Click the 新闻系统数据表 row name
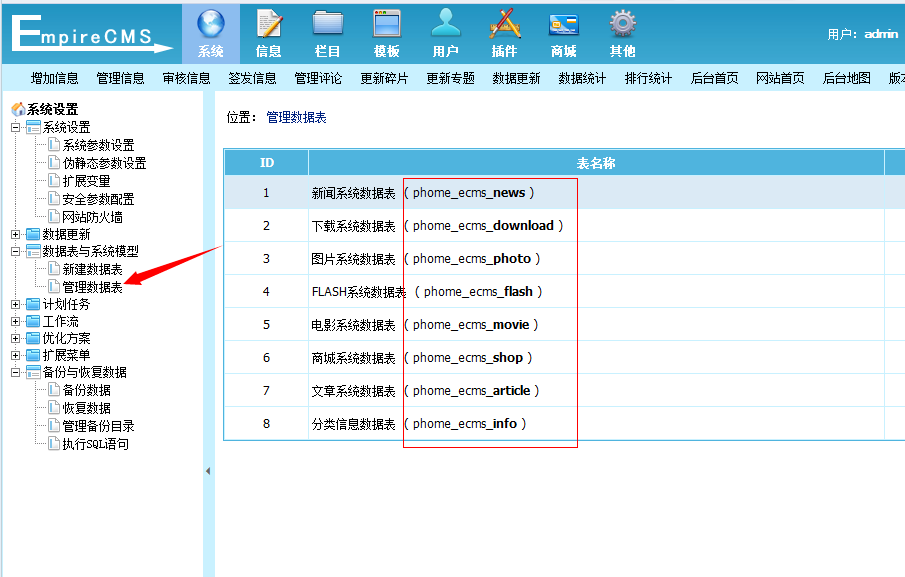The width and height of the screenshot is (905, 577). click(353, 193)
